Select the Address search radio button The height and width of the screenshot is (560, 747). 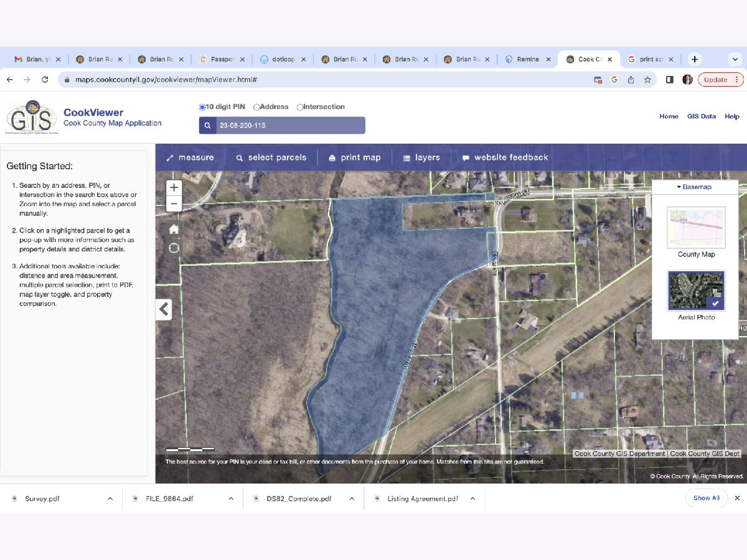[x=256, y=107]
